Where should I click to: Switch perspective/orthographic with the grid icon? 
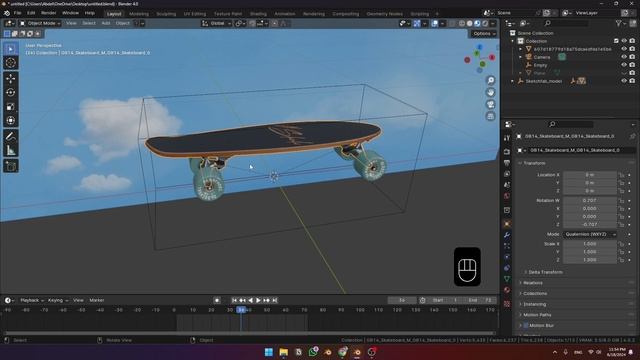coord(491,116)
